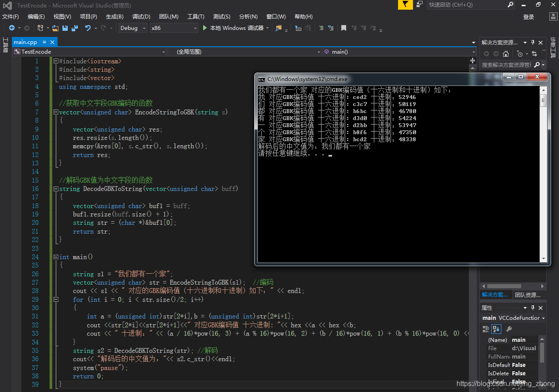Click the Undo arrow icon
This screenshot has height=392, width=559.
88,28
